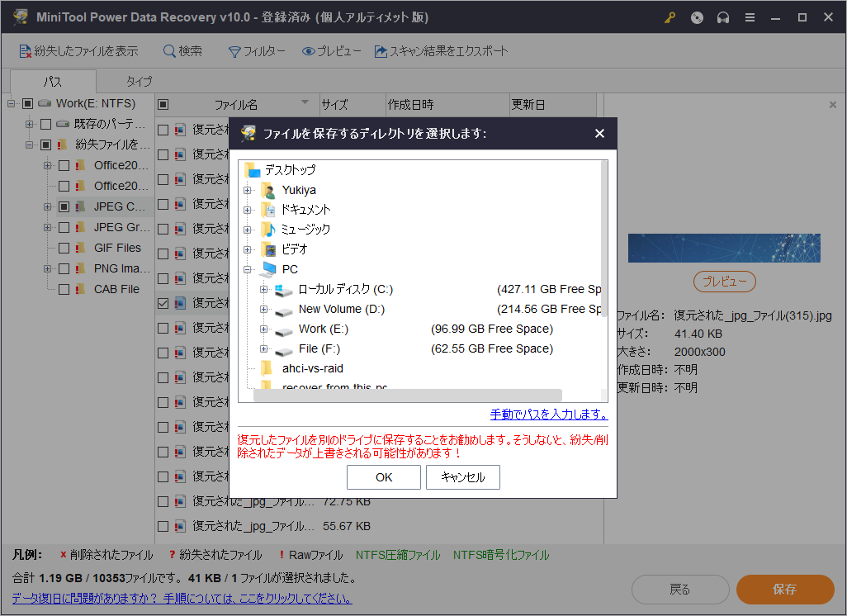
Task: Click 紛失したファイルを表示 toolbar icon
Action: click(25, 51)
